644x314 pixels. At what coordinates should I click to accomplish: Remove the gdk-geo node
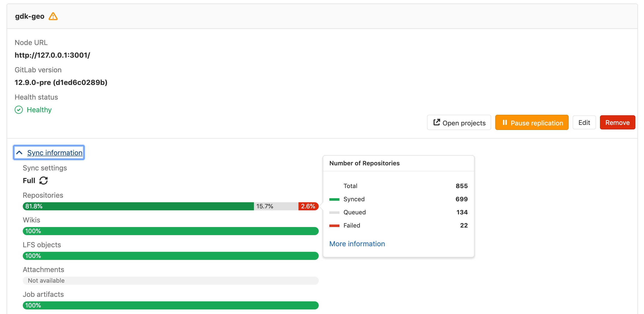point(617,122)
